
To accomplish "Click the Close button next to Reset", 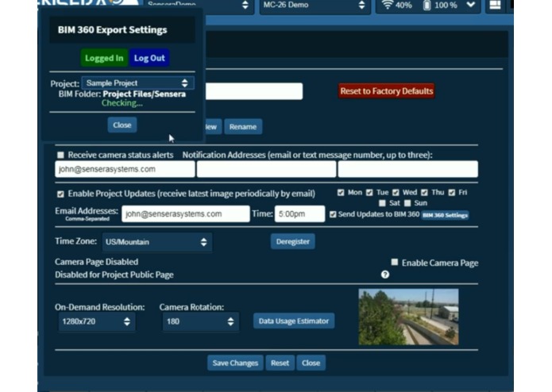I will [x=311, y=363].
